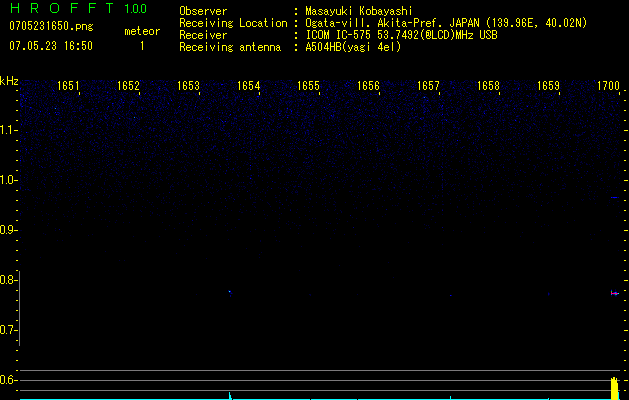Click the meteor count value 1

142,46
